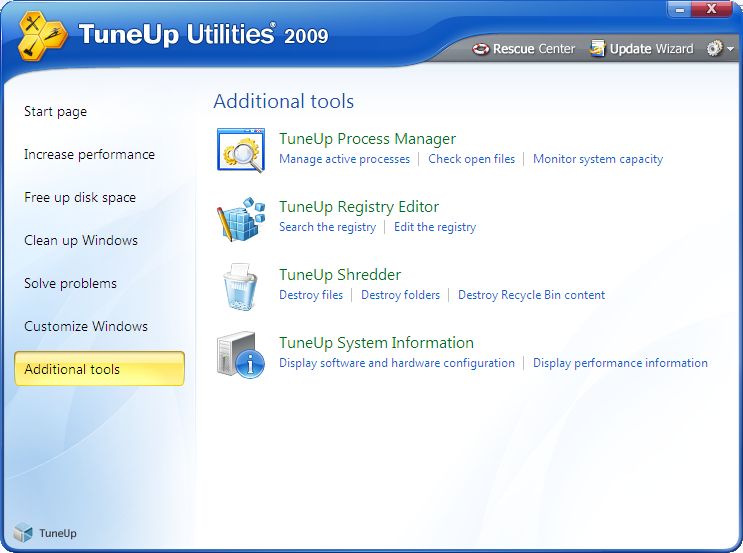Close the TuneUp Utilities window
Viewport: 743px width, 553px height.
(x=712, y=9)
